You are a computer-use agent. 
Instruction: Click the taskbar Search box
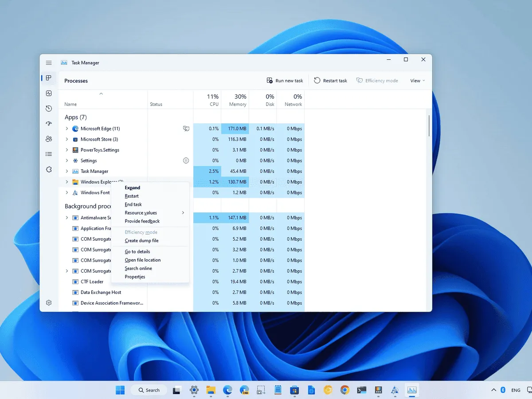[149, 390]
